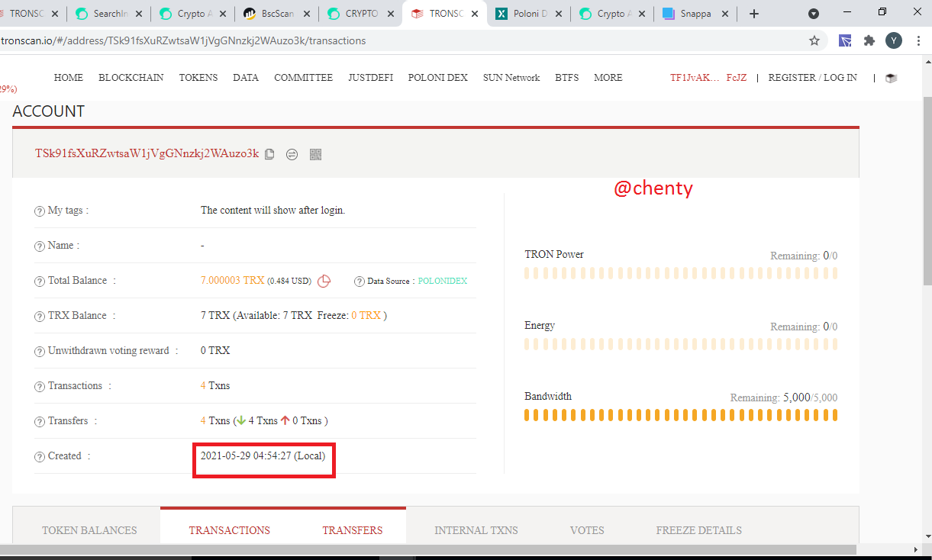Open the FREEZE DETAILS tab
This screenshot has width=932, height=560.
[x=698, y=530]
